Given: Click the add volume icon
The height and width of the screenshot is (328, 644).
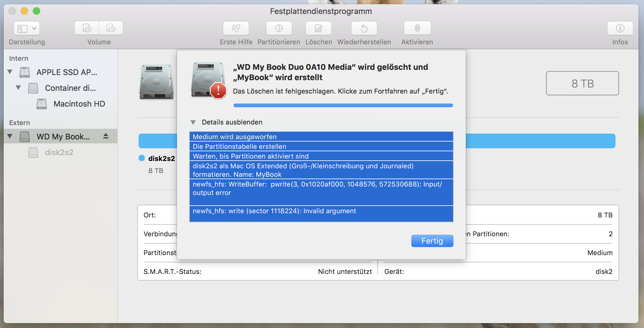Looking at the screenshot, I should (87, 28).
